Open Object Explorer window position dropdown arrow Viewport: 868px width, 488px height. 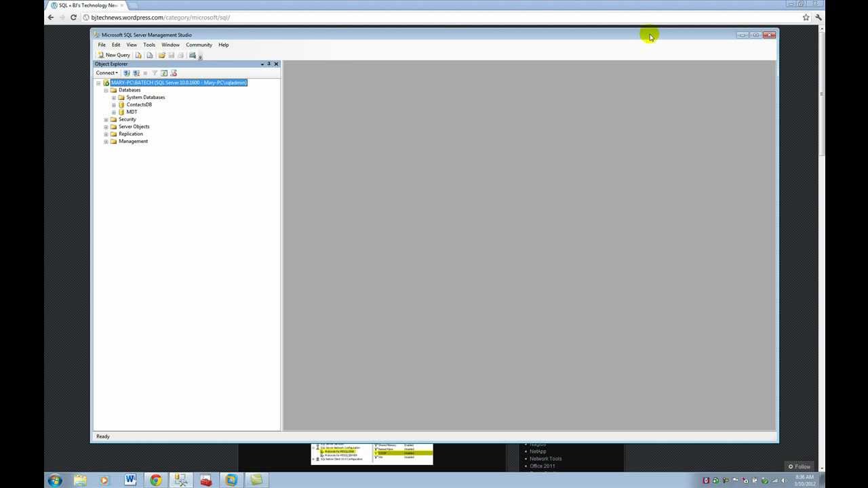(262, 64)
